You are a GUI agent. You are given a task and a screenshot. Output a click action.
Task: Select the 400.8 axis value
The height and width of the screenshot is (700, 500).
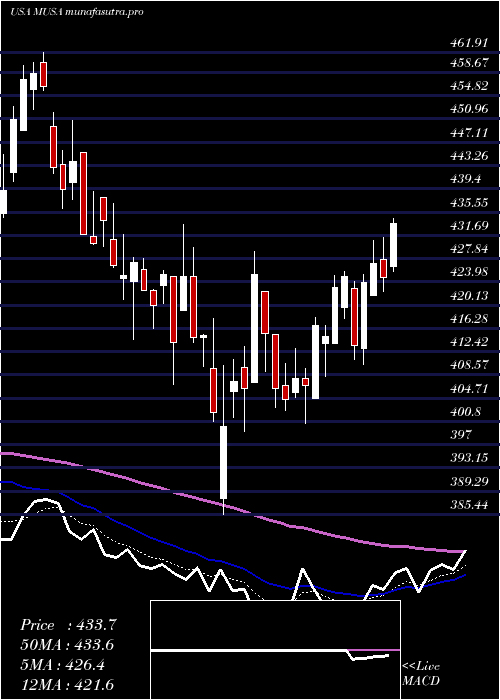tap(466, 412)
